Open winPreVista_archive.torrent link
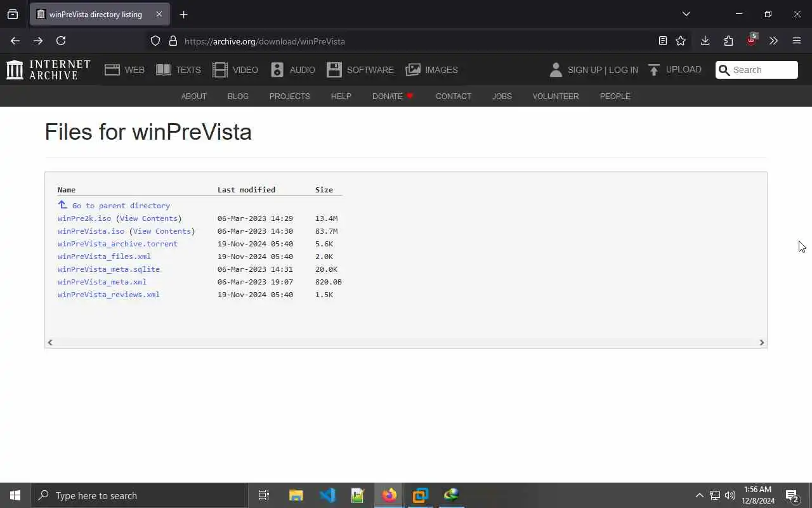The image size is (812, 508). (117, 244)
